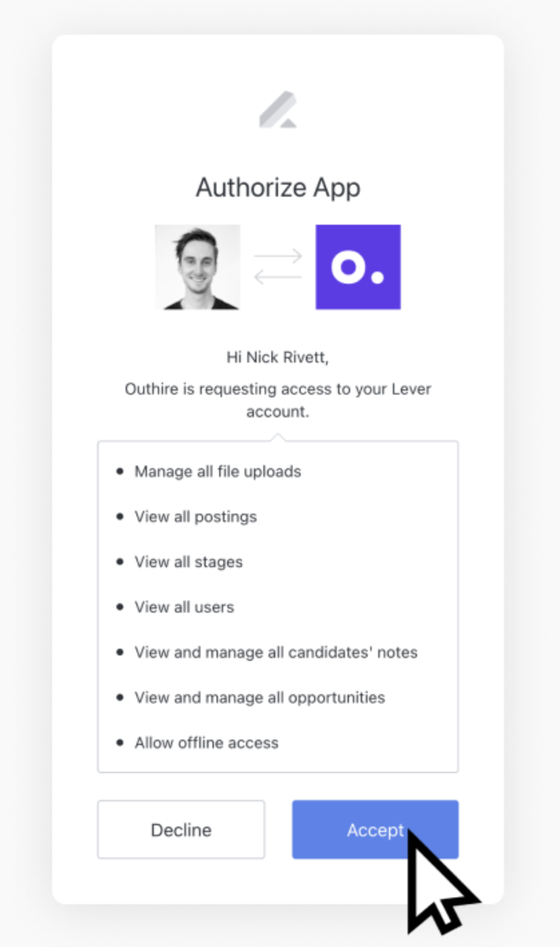Click the bullet beside 'Allow offline access'
Screen dimensions: 560x947
[x=120, y=743]
